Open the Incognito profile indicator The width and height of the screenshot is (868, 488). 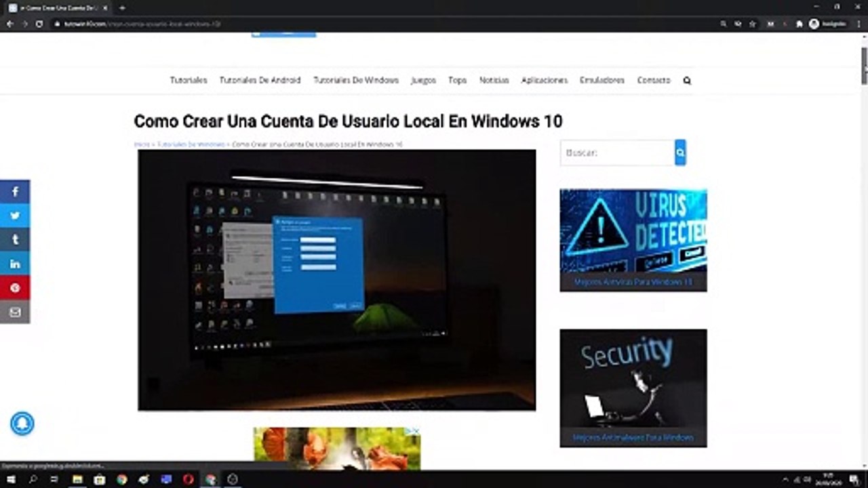[x=827, y=24]
